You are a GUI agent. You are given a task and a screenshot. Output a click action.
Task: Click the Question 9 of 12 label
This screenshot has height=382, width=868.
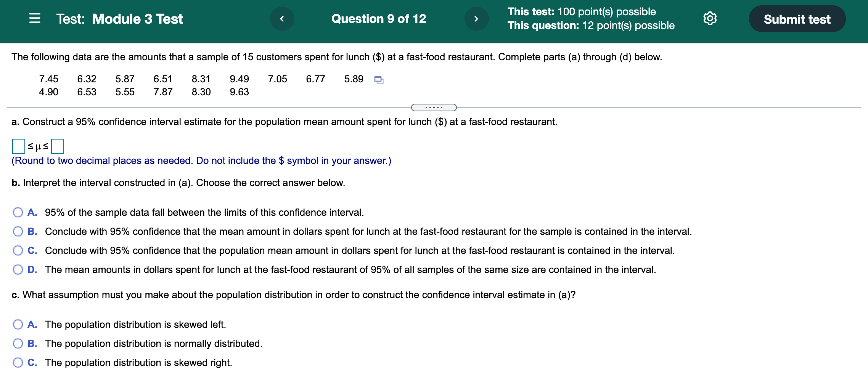pyautogui.click(x=379, y=19)
